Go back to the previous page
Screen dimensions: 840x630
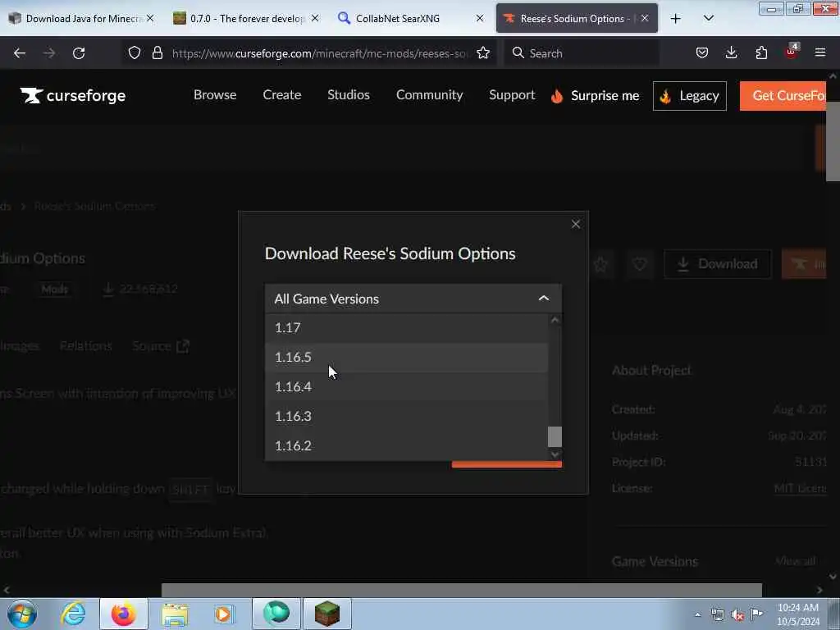pos(20,53)
